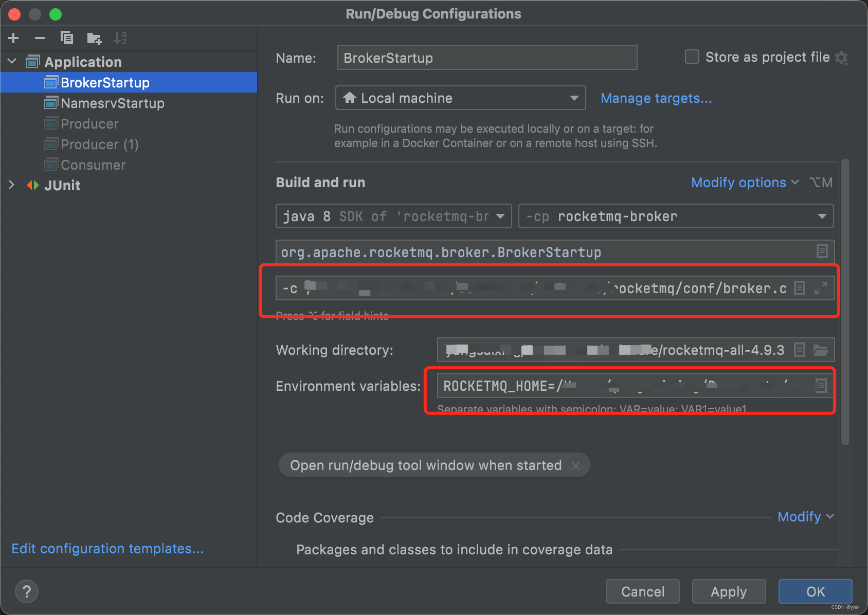Click the settings panel vertical scrollbar
The height and width of the screenshot is (615, 868).
pyautogui.click(x=845, y=302)
